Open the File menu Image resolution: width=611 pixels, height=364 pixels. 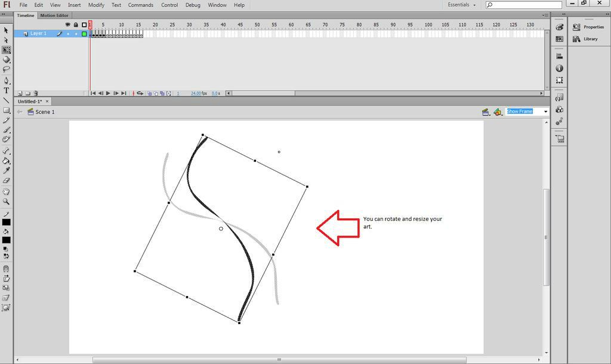click(x=23, y=5)
